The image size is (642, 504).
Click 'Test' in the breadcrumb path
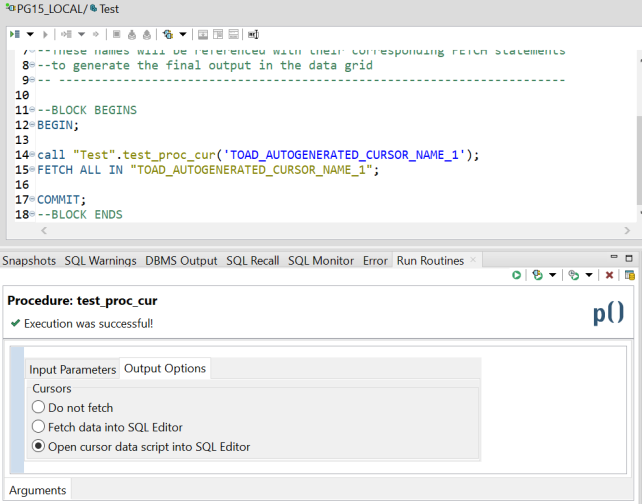pyautogui.click(x=109, y=9)
